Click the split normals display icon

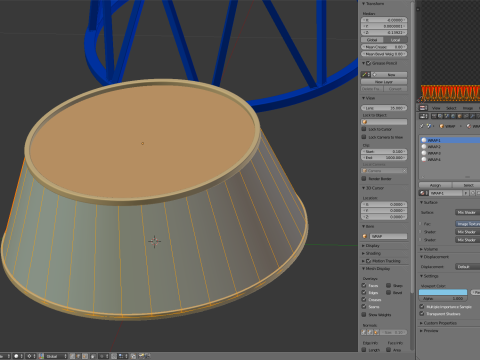(370, 332)
